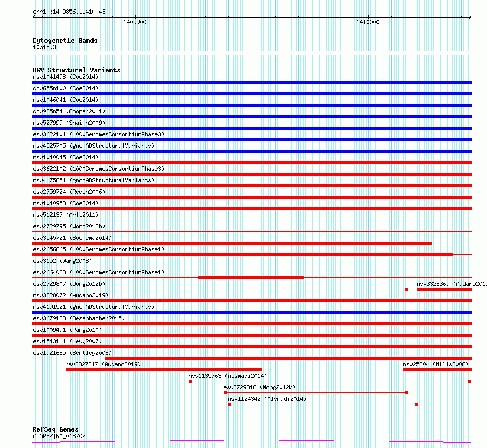Click the blue bar under nsv4191521

click(x=252, y=312)
